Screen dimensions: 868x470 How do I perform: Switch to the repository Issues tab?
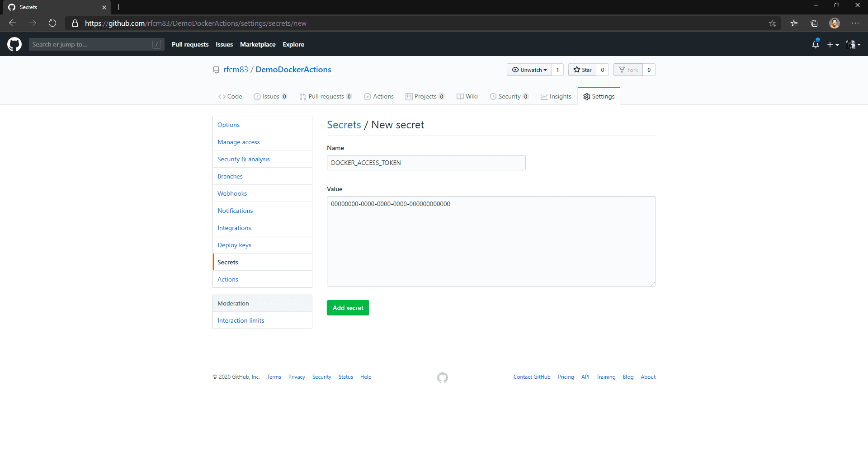click(x=270, y=96)
